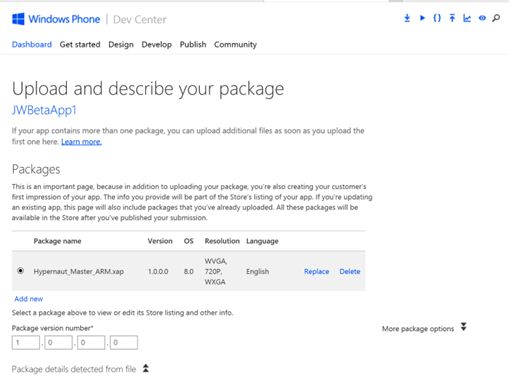Open the Design menu
The image size is (509, 385).
click(x=121, y=44)
